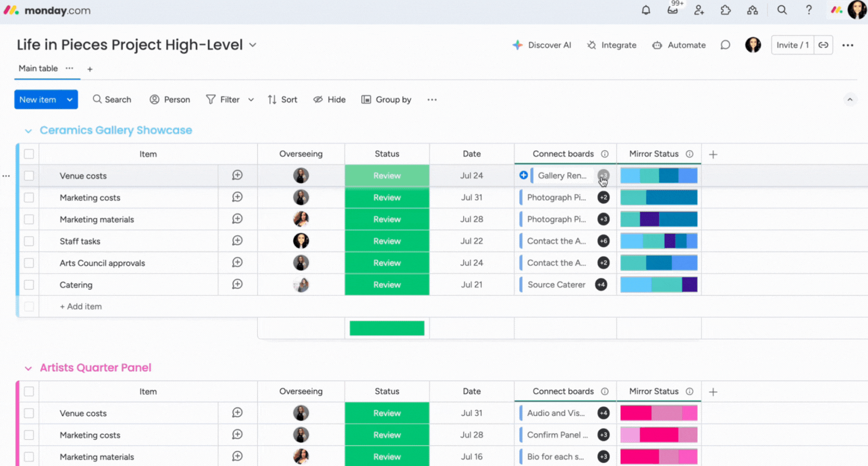Screen dimensions: 868x466
Task: Click the search magnifier in top bar
Action: pyautogui.click(x=782, y=10)
